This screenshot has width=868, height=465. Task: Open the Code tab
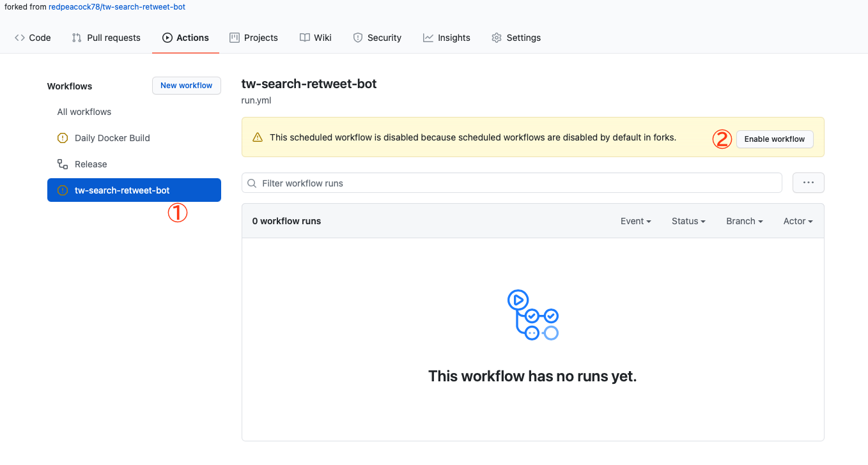[33, 38]
